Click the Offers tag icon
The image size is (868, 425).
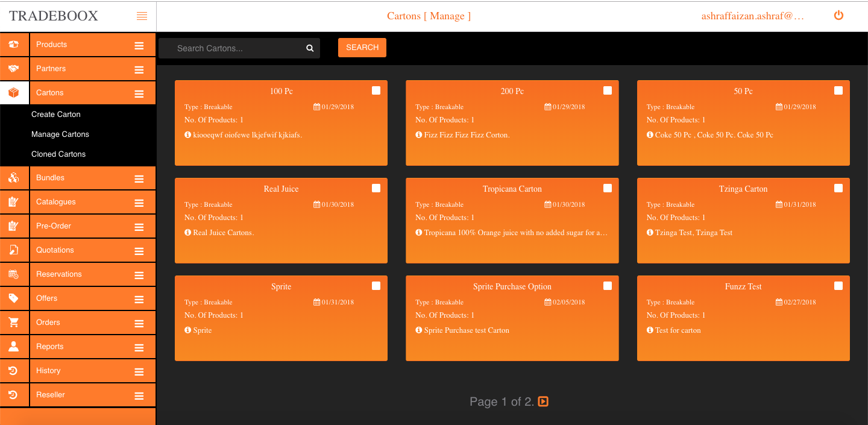point(14,298)
